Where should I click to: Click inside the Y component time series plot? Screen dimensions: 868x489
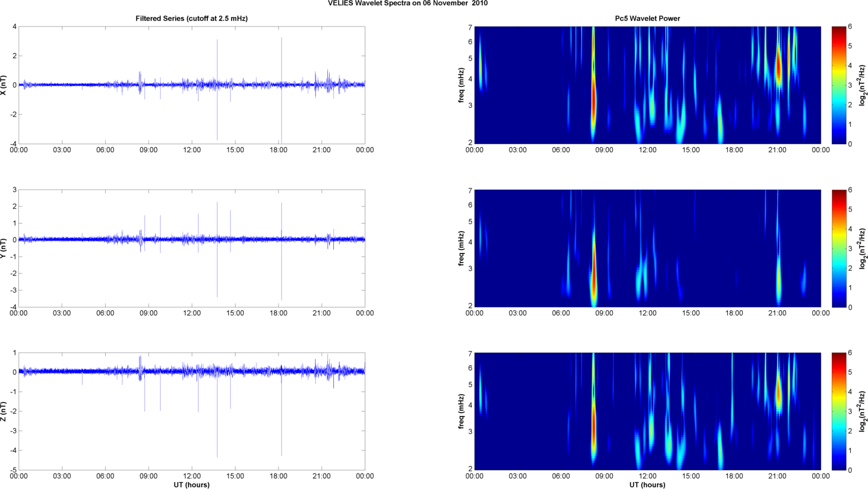pos(191,248)
